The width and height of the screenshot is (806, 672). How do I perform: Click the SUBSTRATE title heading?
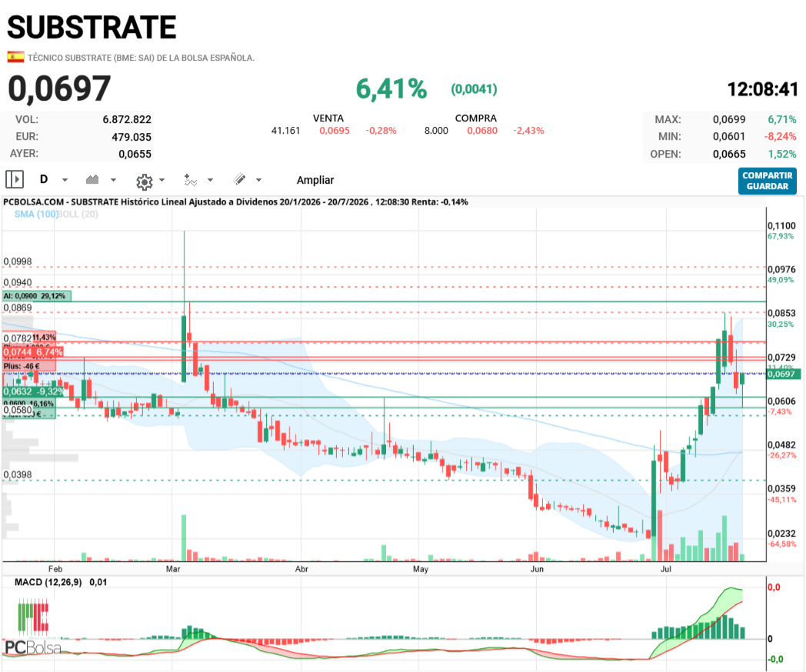tap(92, 27)
